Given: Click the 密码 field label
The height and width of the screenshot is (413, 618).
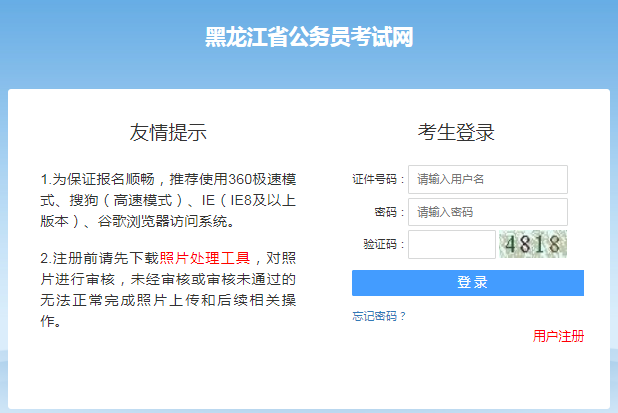Looking at the screenshot, I should [385, 213].
